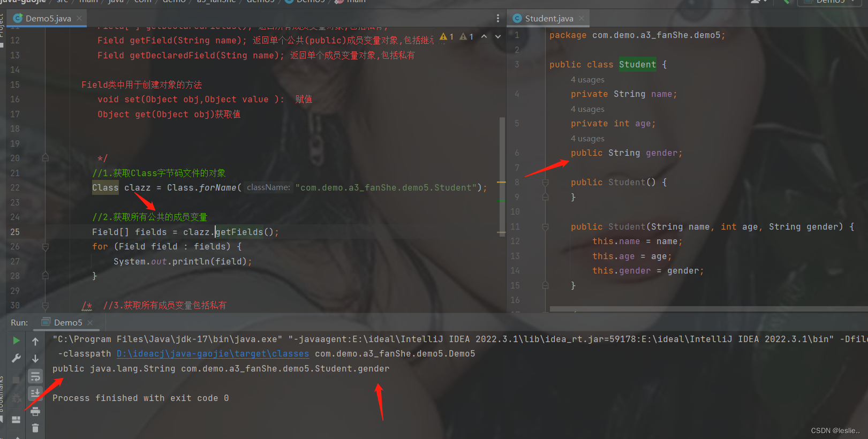Click Student.java horizontal scrollbar
868x439 pixels.
point(708,309)
